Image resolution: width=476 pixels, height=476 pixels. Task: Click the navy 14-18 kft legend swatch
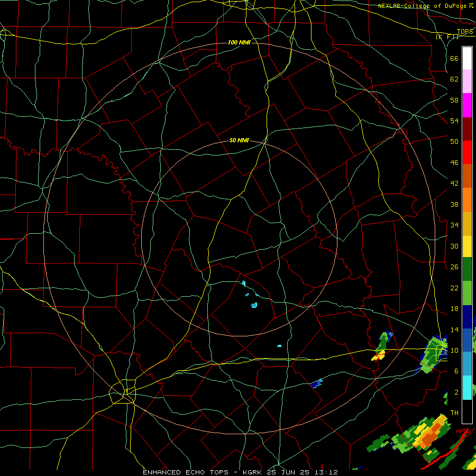pos(467,317)
